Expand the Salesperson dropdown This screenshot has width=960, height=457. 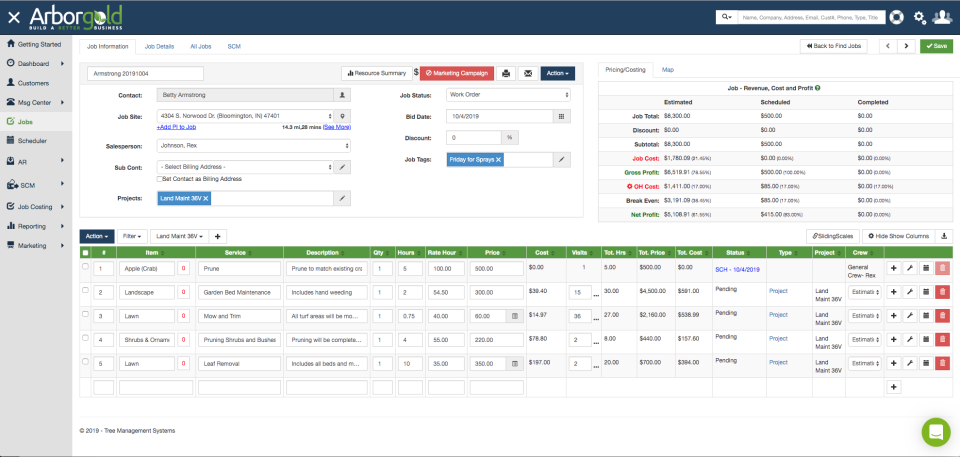pyautogui.click(x=253, y=144)
